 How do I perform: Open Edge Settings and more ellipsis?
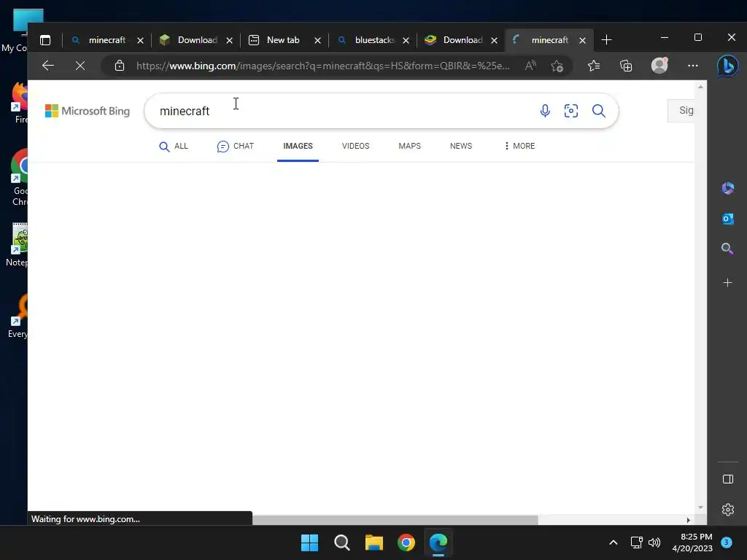693,66
